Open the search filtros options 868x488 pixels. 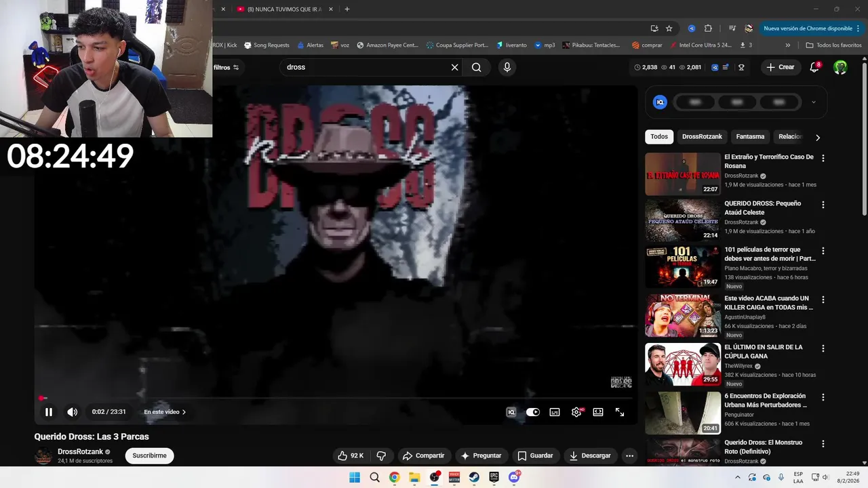[226, 67]
